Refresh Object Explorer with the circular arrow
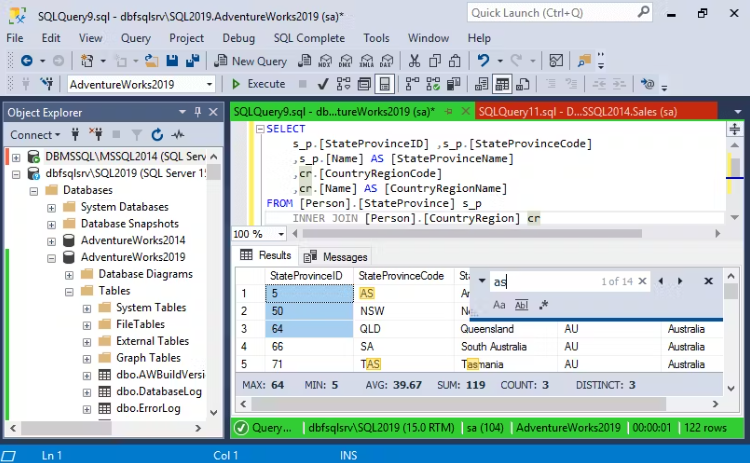This screenshot has width=750, height=463. click(x=157, y=135)
